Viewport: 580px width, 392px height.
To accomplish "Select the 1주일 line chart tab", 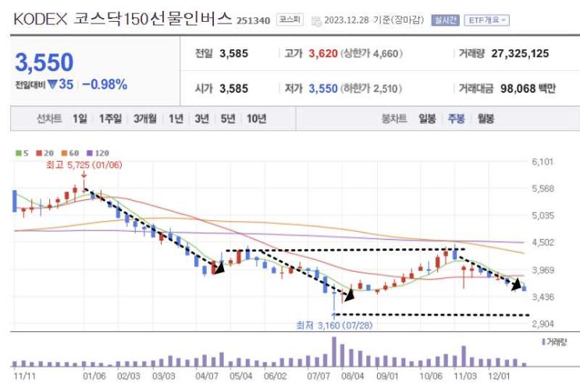I will [110, 119].
